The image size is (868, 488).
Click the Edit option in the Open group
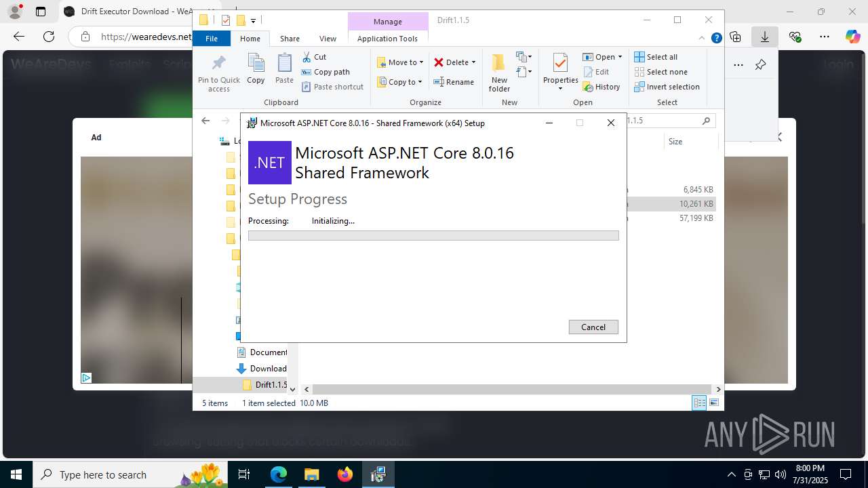click(596, 72)
